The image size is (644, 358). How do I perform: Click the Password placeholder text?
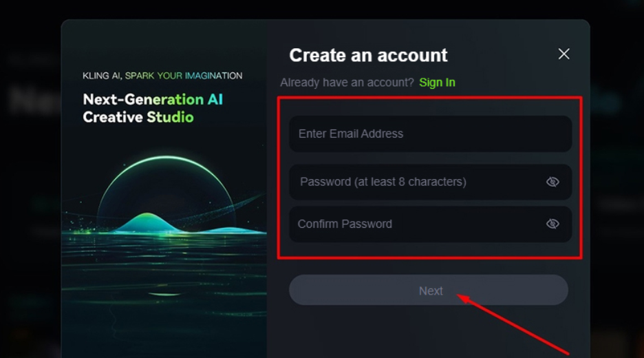383,182
